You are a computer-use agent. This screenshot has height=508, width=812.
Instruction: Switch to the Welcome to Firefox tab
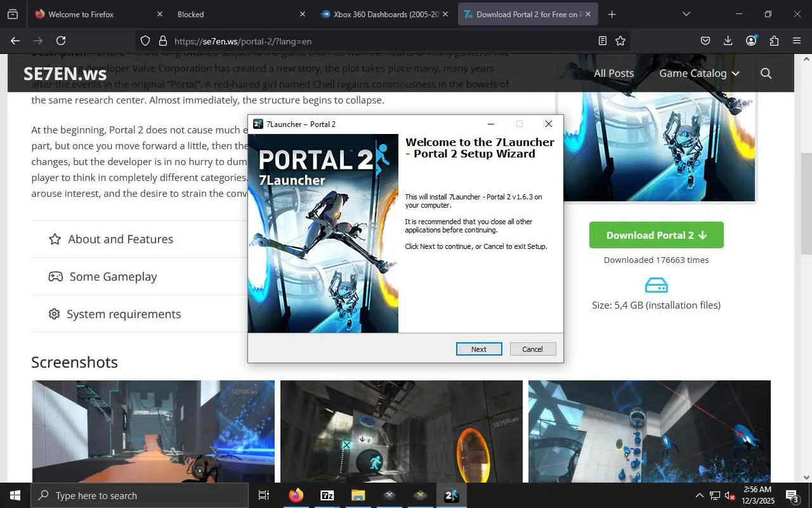click(x=98, y=14)
